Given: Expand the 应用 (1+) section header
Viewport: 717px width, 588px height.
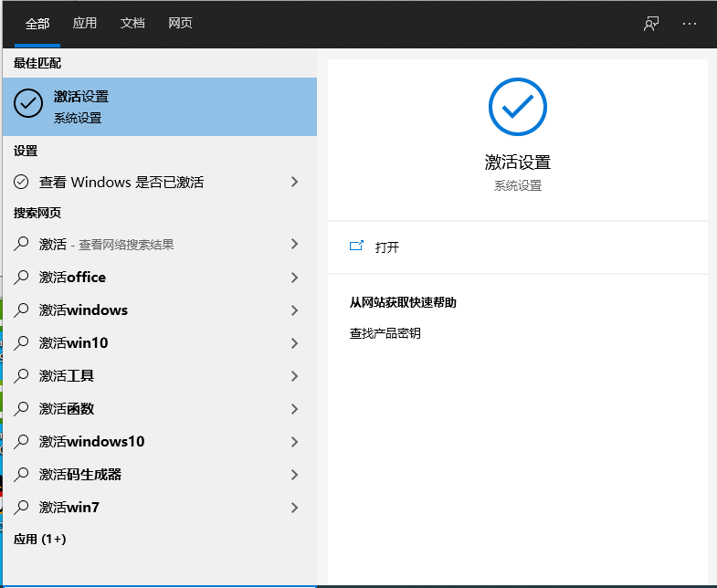Looking at the screenshot, I should tap(40, 540).
